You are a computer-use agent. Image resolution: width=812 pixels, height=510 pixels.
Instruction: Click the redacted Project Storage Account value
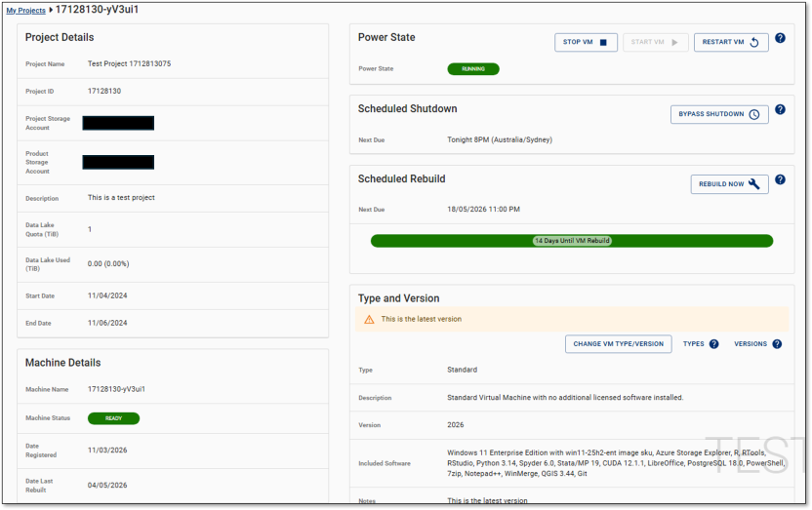tap(118, 123)
